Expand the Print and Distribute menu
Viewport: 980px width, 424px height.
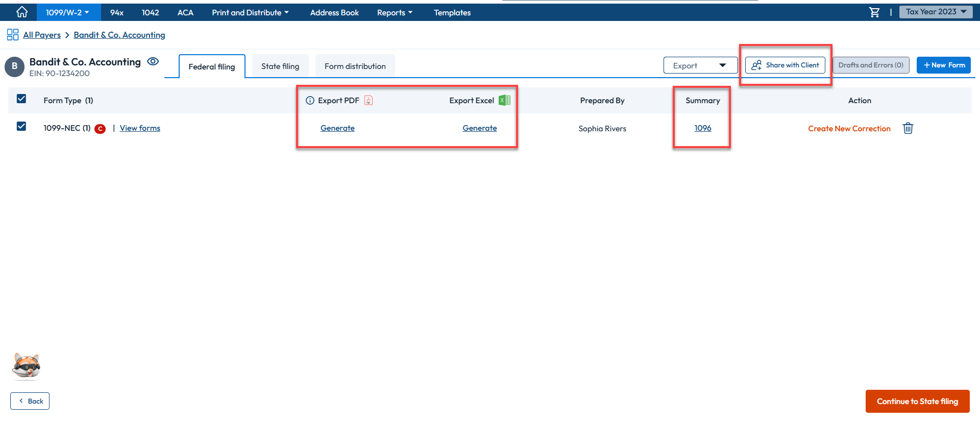coord(250,12)
